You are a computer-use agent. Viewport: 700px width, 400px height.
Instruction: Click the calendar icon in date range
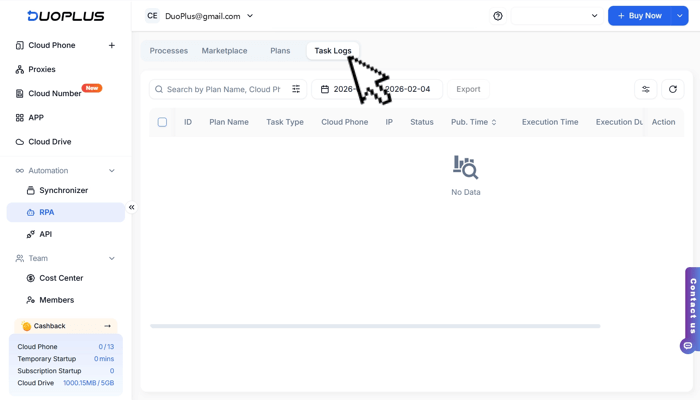[325, 89]
